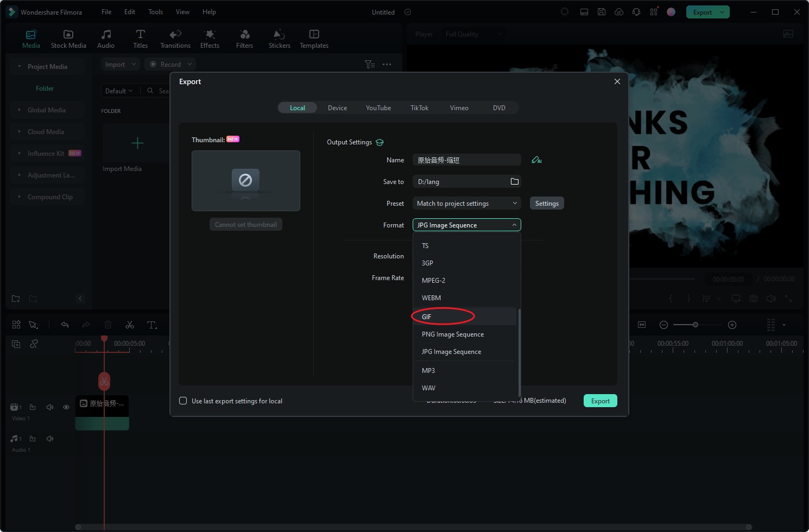This screenshot has width=809, height=532.
Task: Switch to the TikTok export tab
Action: tap(419, 107)
